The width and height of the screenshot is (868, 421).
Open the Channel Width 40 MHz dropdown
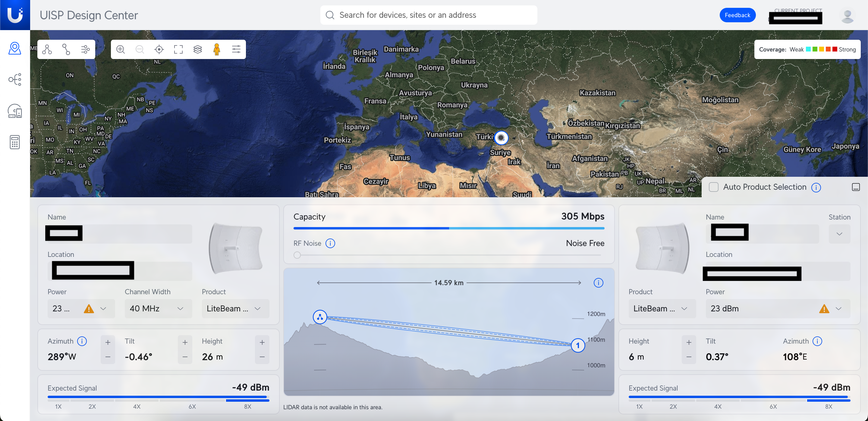(158, 308)
